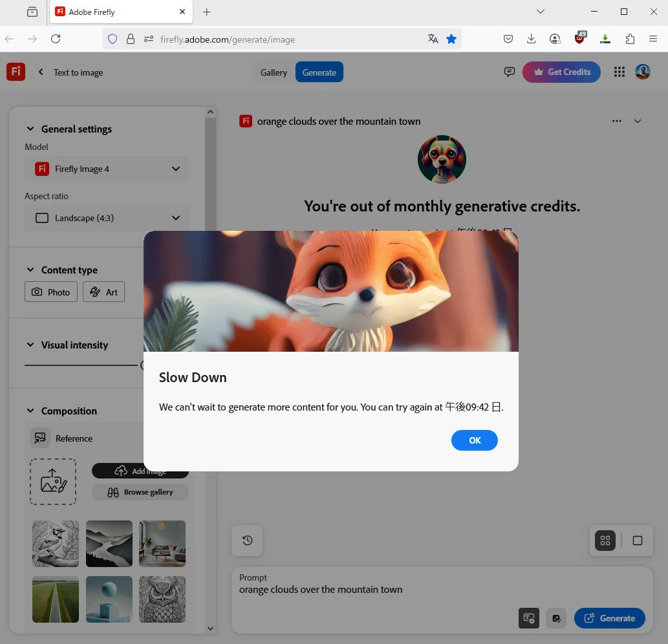Open the uBlock Origin extension icon
668x644 pixels.
tap(580, 38)
